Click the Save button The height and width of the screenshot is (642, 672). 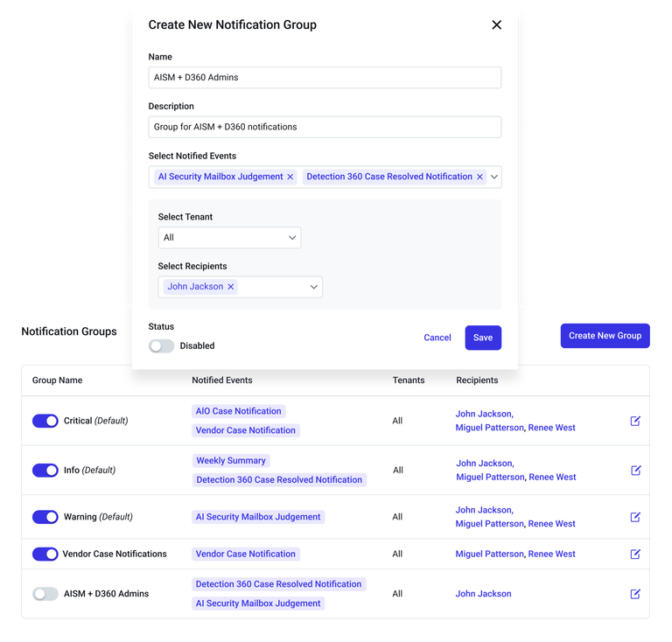(483, 338)
